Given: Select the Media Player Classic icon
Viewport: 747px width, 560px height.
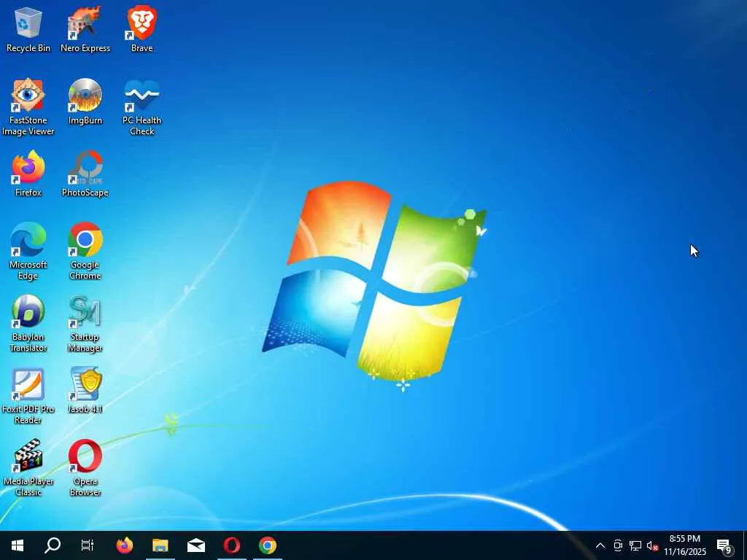Looking at the screenshot, I should 28,468.
